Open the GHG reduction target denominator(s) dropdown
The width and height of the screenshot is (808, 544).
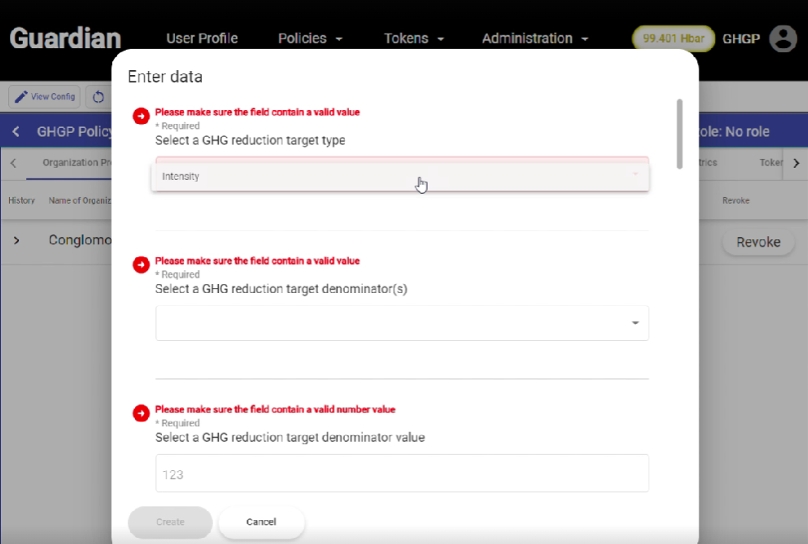tap(401, 323)
